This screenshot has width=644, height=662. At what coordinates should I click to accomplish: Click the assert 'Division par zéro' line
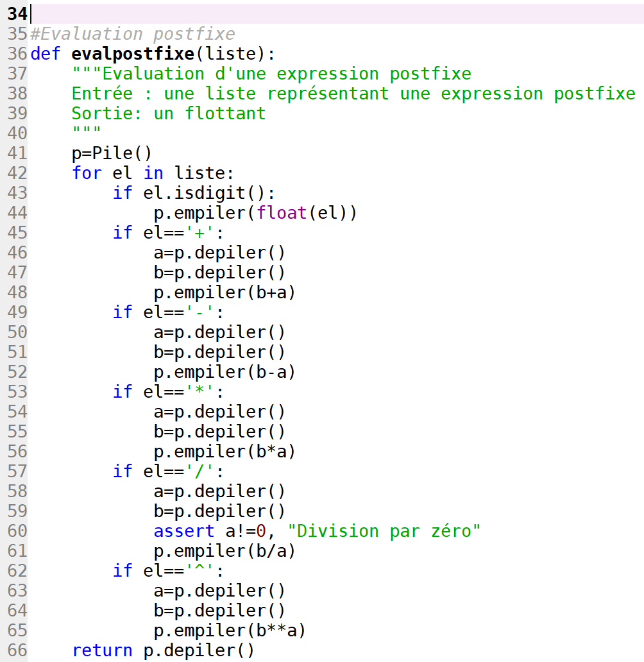[x=317, y=530]
